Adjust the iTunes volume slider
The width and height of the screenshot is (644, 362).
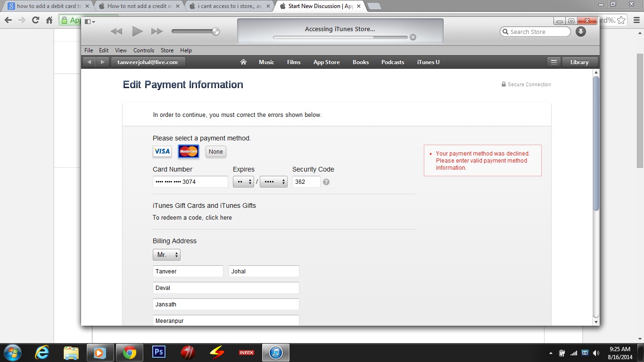pos(195,32)
